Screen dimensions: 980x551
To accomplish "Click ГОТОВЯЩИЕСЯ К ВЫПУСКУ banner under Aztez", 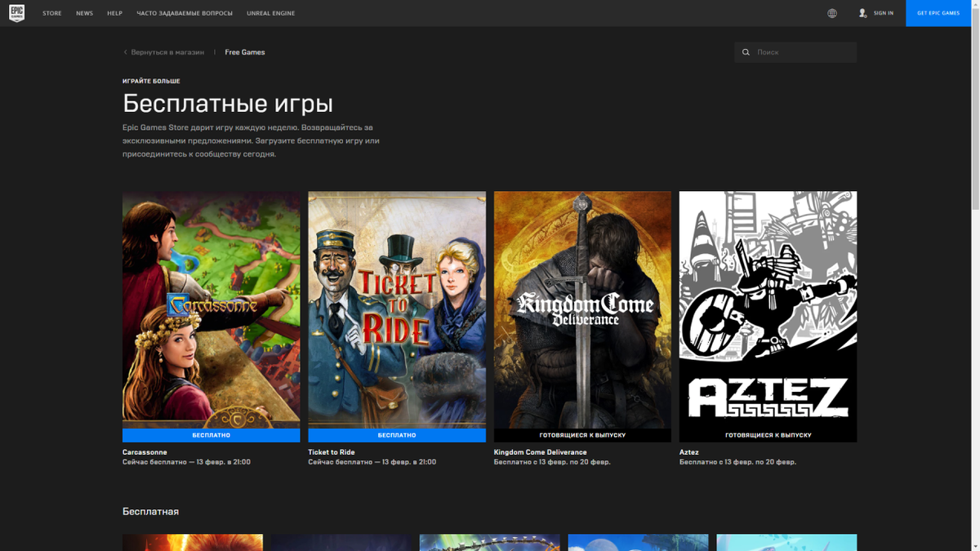I will 768,435.
